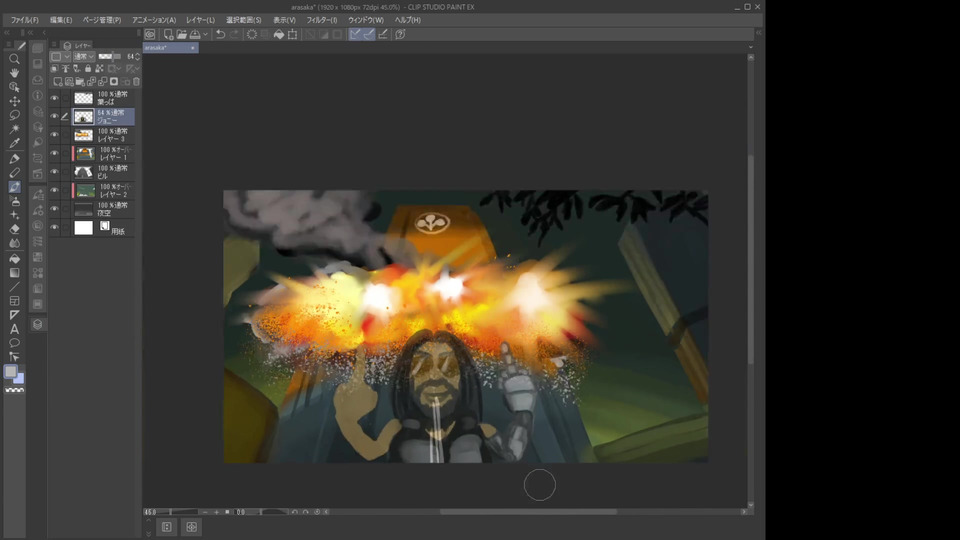Close the arasaka* canvas tab
This screenshot has height=540, width=960.
[193, 48]
